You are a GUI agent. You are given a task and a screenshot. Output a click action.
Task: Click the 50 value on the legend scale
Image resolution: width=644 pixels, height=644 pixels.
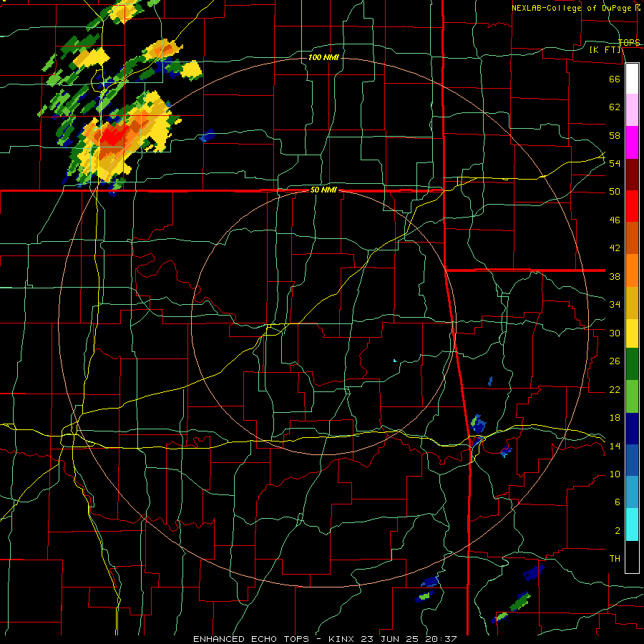615,192
